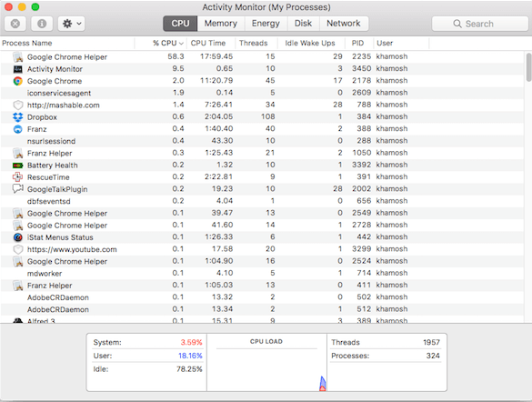Sort by CPU Time column header
The width and height of the screenshot is (532, 402).
point(208,43)
